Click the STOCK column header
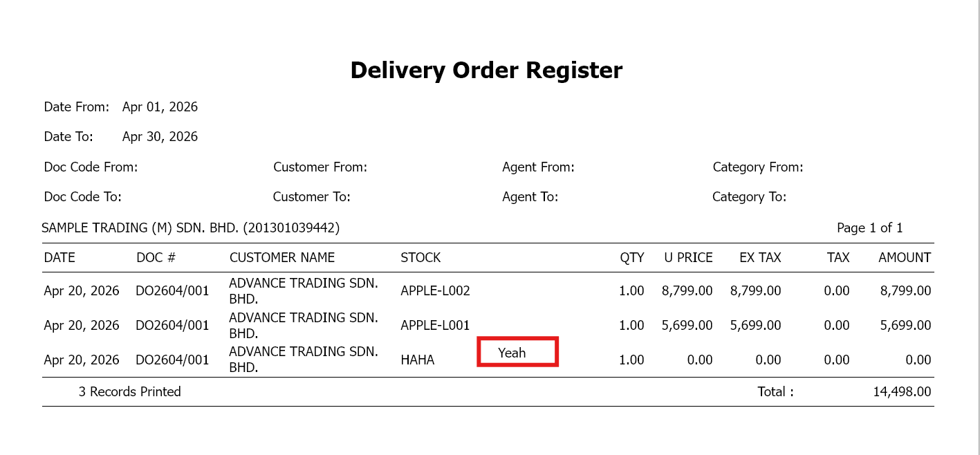 click(420, 258)
